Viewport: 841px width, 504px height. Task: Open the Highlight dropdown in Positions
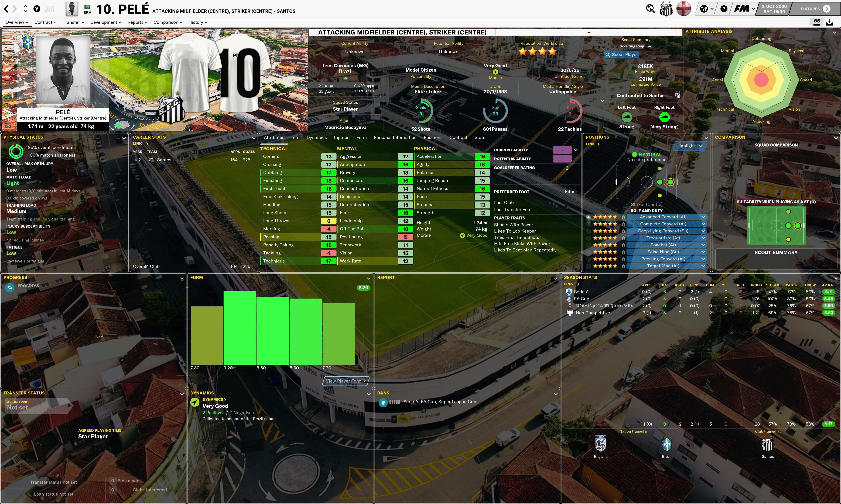(689, 146)
